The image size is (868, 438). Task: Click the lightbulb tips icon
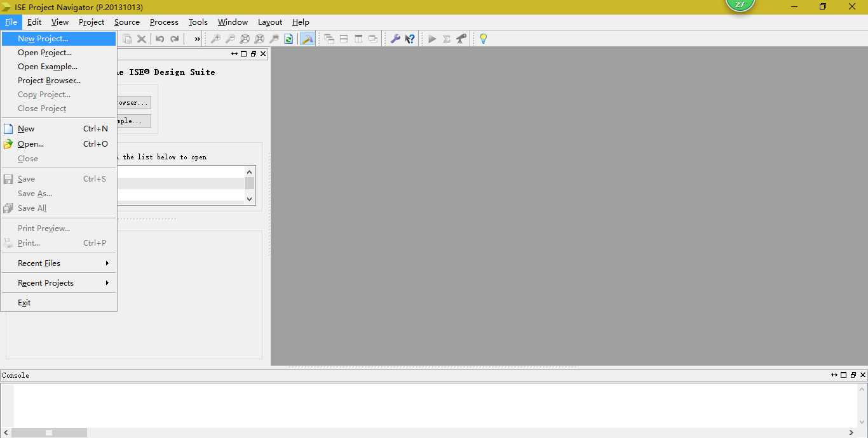pos(483,39)
